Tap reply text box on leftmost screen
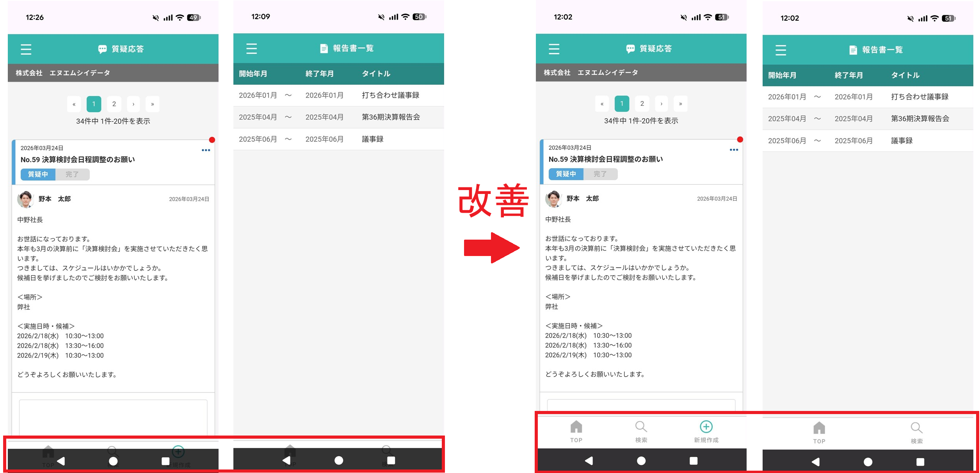This screenshot has height=473, width=980. click(113, 417)
